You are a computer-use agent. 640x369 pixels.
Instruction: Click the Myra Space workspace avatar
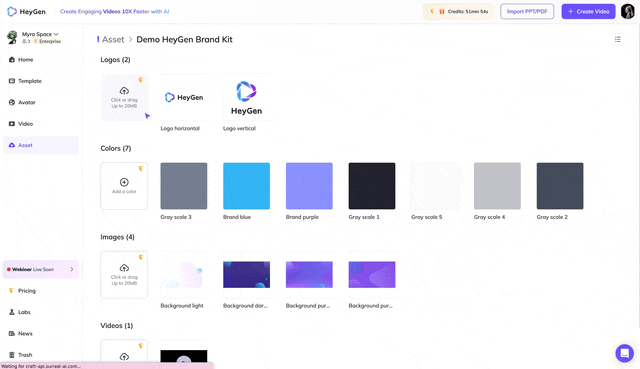12,37
